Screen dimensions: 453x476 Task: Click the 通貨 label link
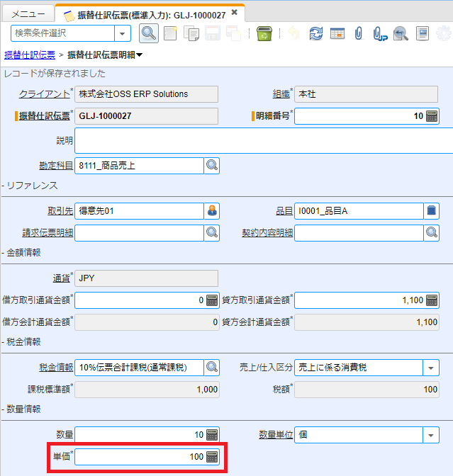(x=62, y=278)
